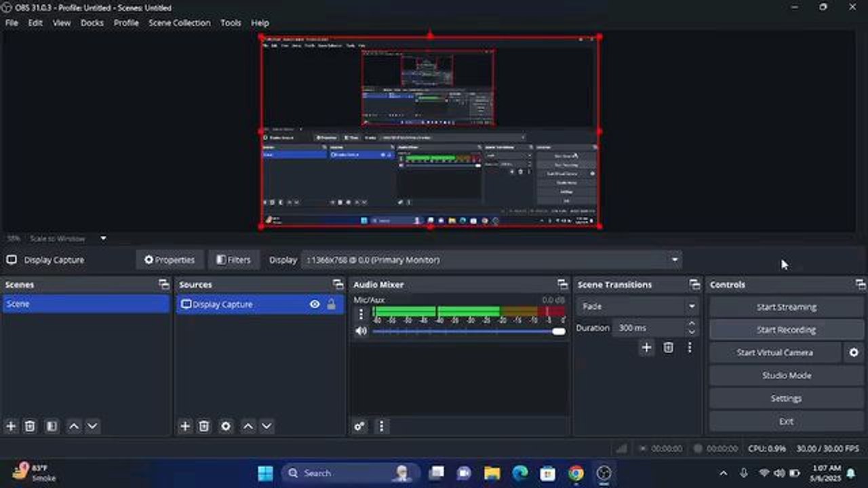This screenshot has height=488, width=868.
Task: Select Scene in Scenes list
Action: [86, 304]
